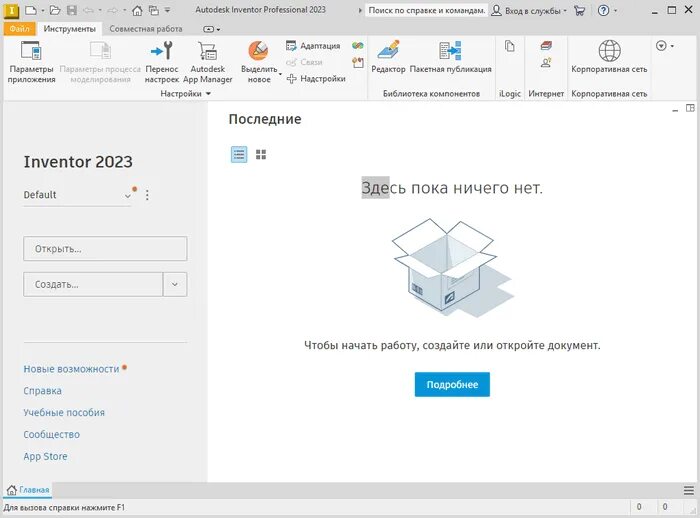Switch to Совместная работа ribbon tab
Image resolution: width=700 pixels, height=518 pixels.
click(x=146, y=29)
